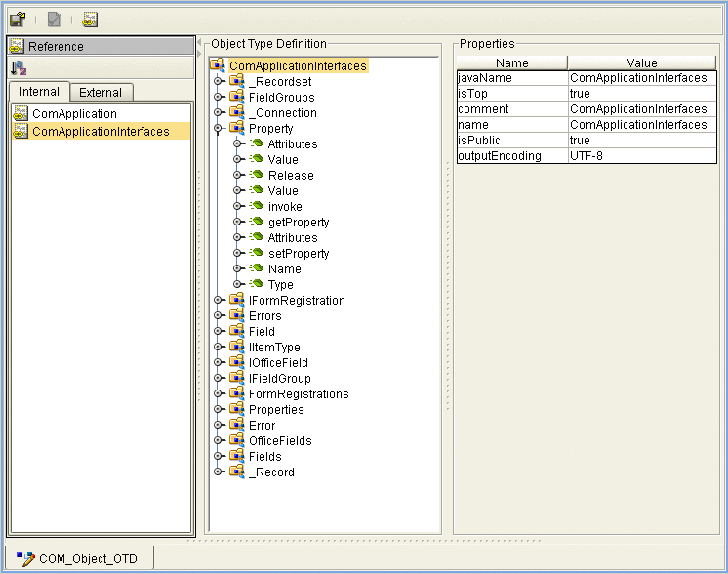Select the IFormRegistration tree label
728x574 pixels.
click(x=297, y=300)
